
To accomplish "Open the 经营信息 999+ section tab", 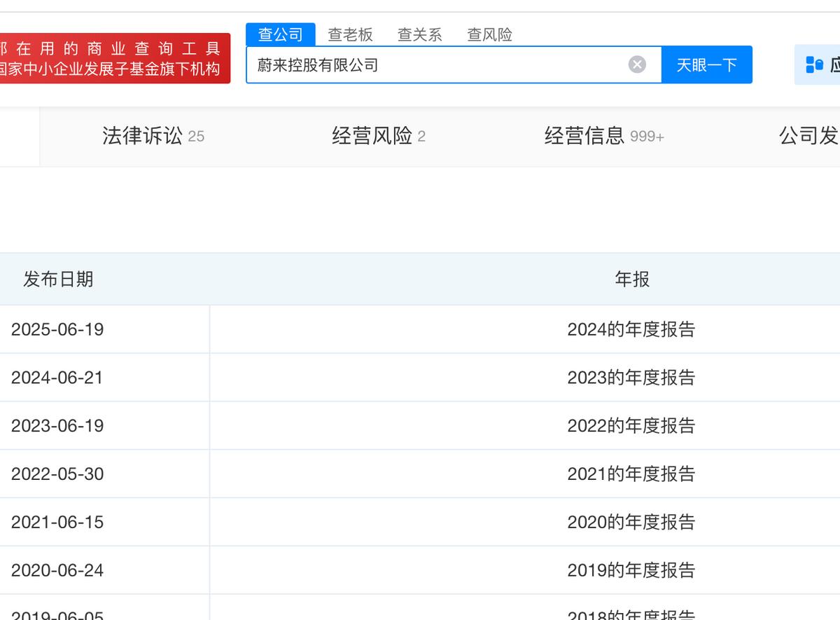I will (x=603, y=136).
